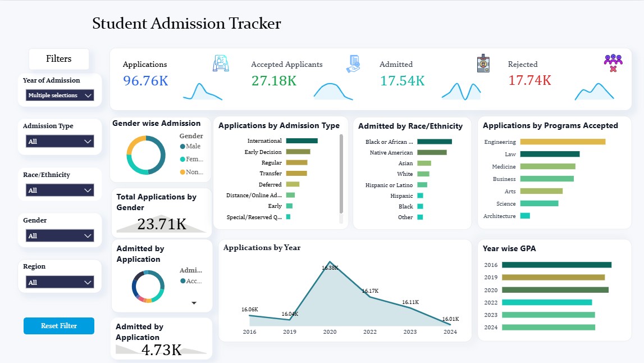The width and height of the screenshot is (644, 363).
Task: Click the 16.38K peak data label
Action: pyautogui.click(x=330, y=267)
